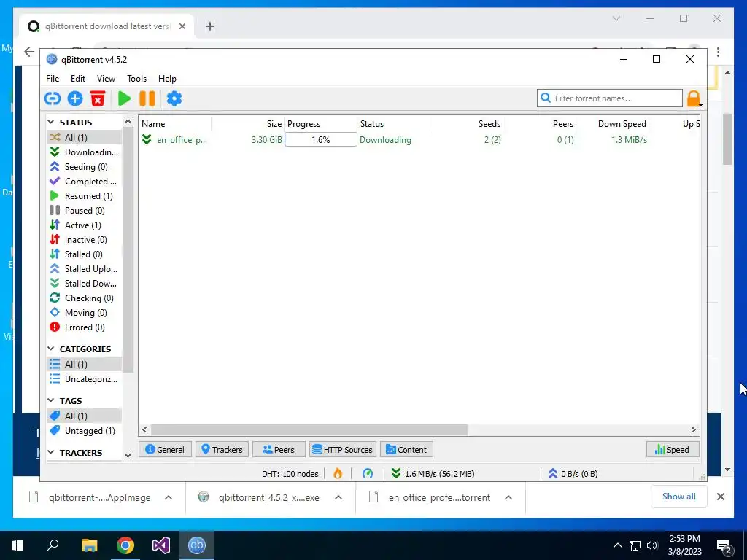Select All (1) under CATEGORIES
The image size is (747, 560).
(85, 365)
